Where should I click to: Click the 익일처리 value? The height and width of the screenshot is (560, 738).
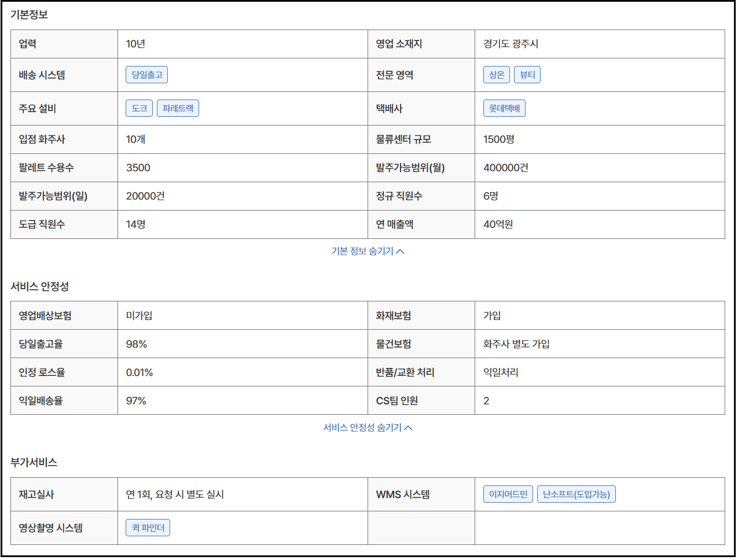(x=501, y=373)
